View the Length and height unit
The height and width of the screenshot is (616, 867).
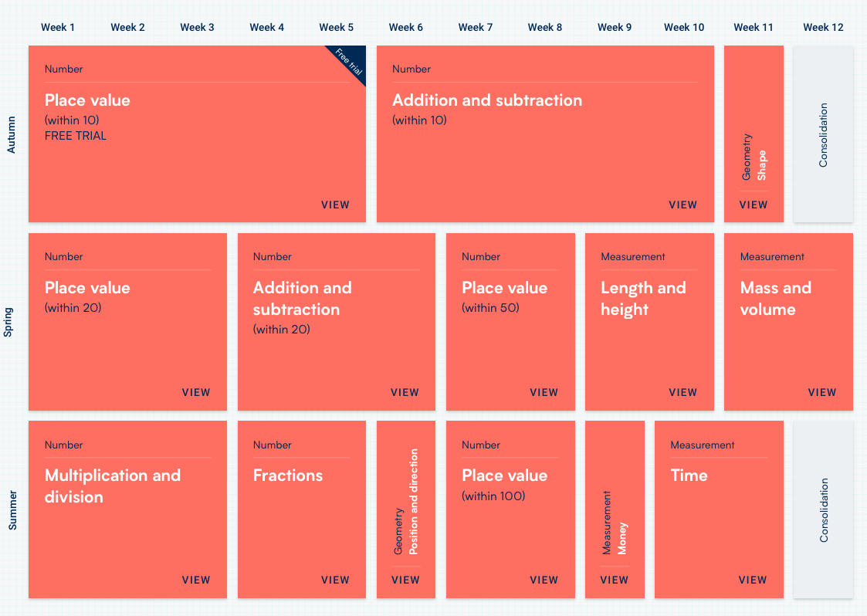click(x=682, y=392)
